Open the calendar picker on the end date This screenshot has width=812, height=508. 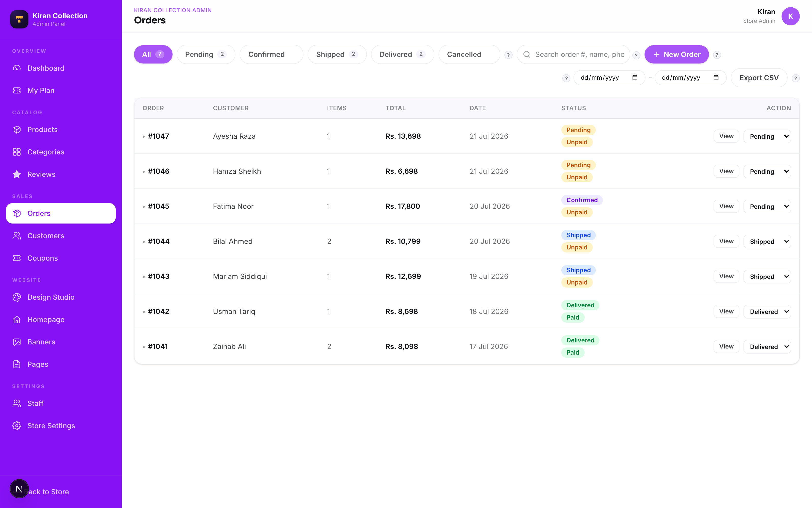716,78
